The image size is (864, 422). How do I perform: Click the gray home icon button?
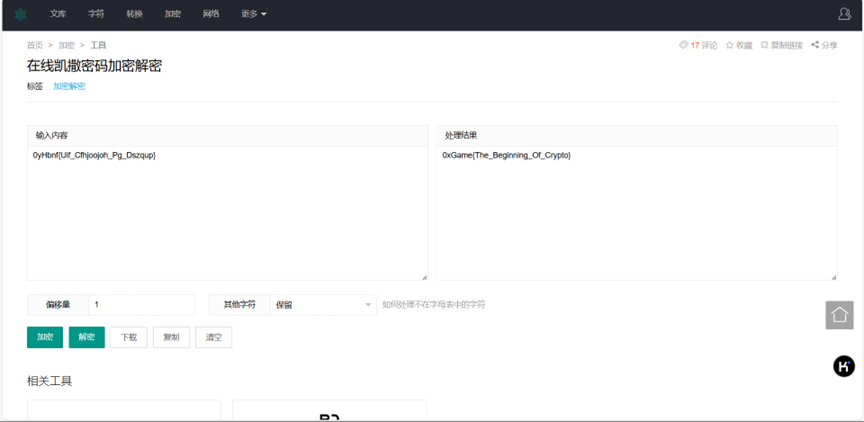[839, 315]
